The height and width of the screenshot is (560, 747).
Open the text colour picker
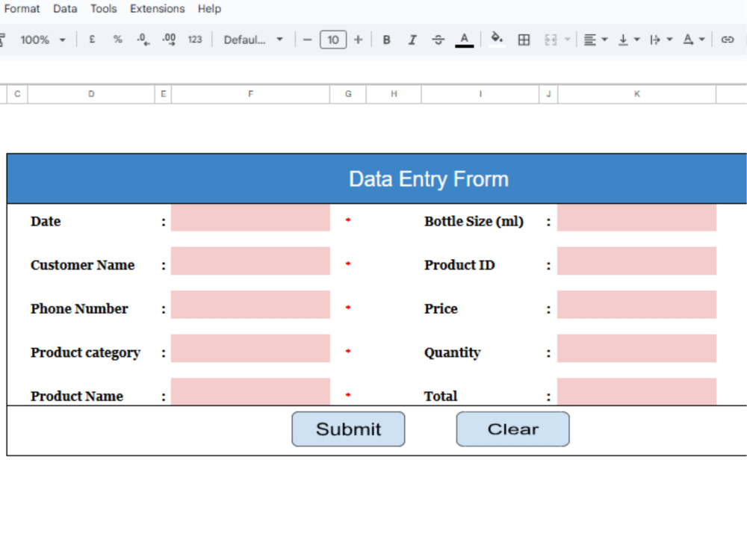[465, 40]
